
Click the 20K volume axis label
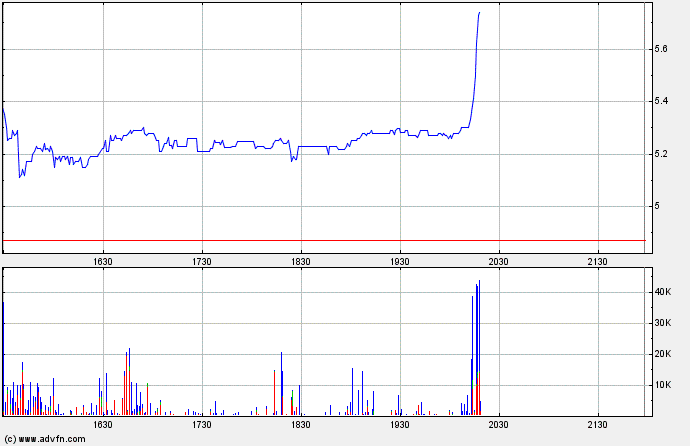(x=663, y=354)
